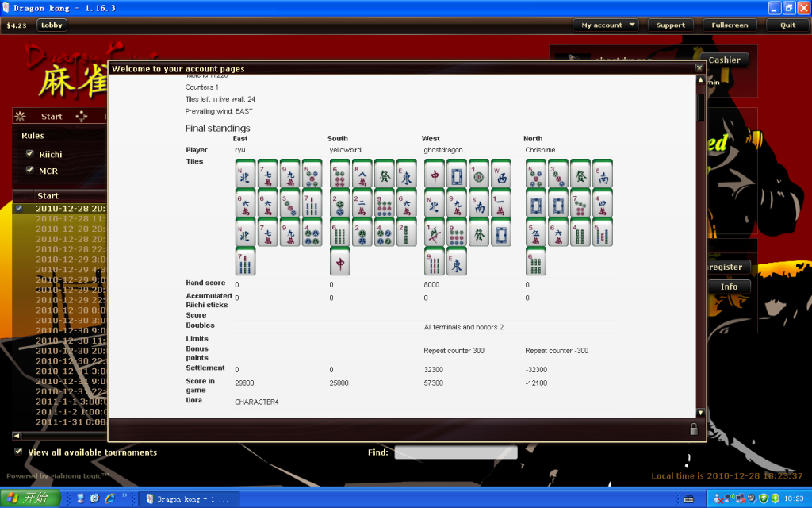
Task: Click Chrishime's South wind tile
Action: [603, 174]
